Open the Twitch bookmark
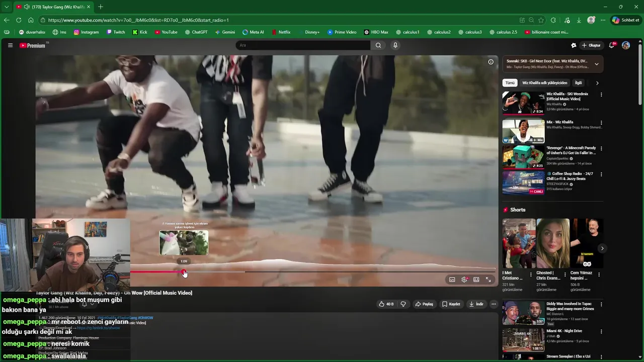 click(116, 32)
